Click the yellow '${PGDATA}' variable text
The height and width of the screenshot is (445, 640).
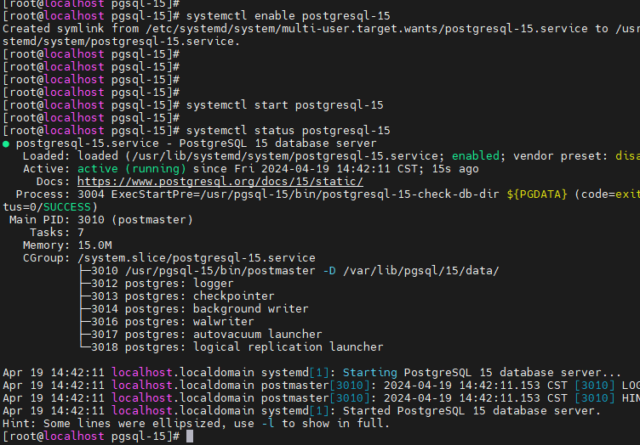537,194
